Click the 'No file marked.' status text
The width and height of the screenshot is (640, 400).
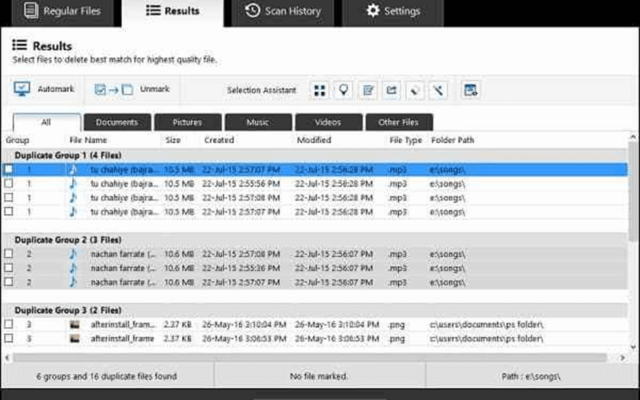319,376
